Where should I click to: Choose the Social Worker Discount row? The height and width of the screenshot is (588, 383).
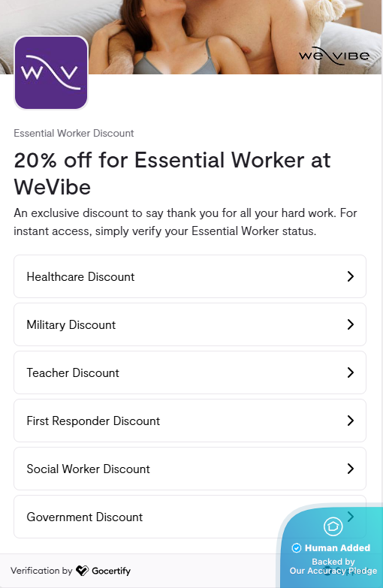click(x=190, y=469)
